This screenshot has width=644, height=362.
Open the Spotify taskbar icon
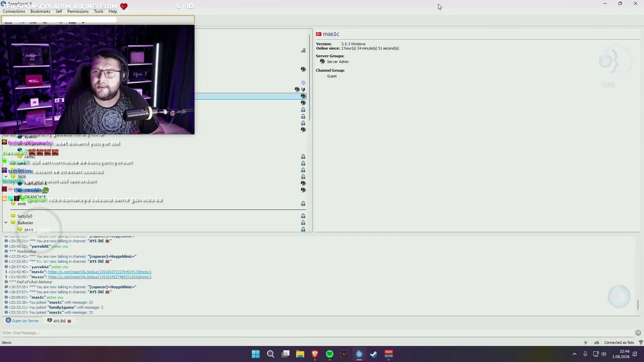click(x=330, y=354)
